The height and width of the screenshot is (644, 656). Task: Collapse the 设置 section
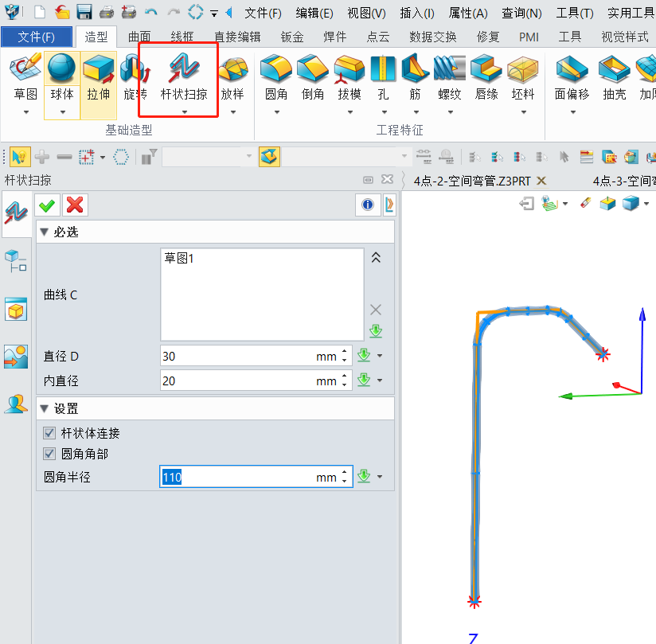[x=44, y=409]
